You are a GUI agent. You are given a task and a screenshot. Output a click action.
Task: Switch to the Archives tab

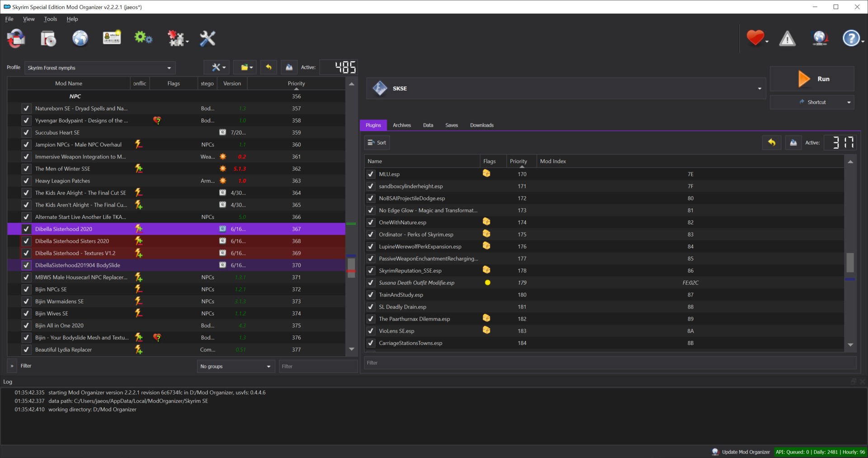pyautogui.click(x=402, y=125)
